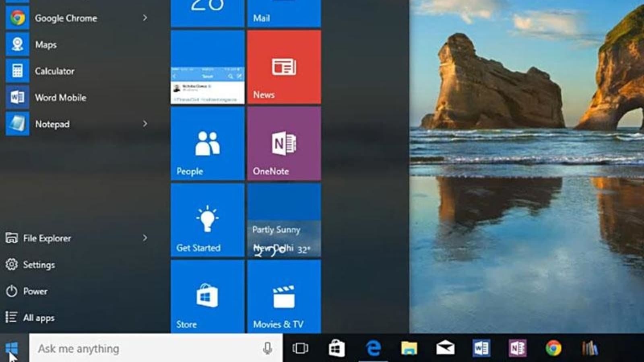Open Word from the taskbar

click(481, 348)
